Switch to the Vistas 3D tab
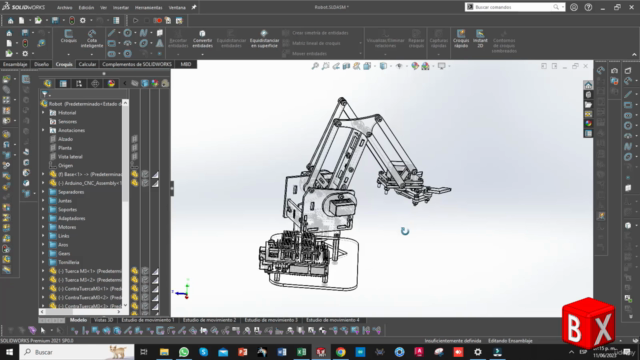The width and height of the screenshot is (640, 360). click(104, 320)
